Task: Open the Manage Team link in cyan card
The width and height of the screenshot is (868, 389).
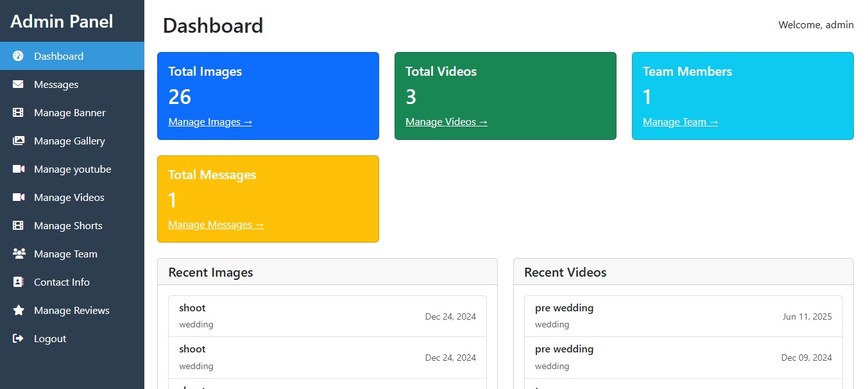Action: click(x=680, y=122)
